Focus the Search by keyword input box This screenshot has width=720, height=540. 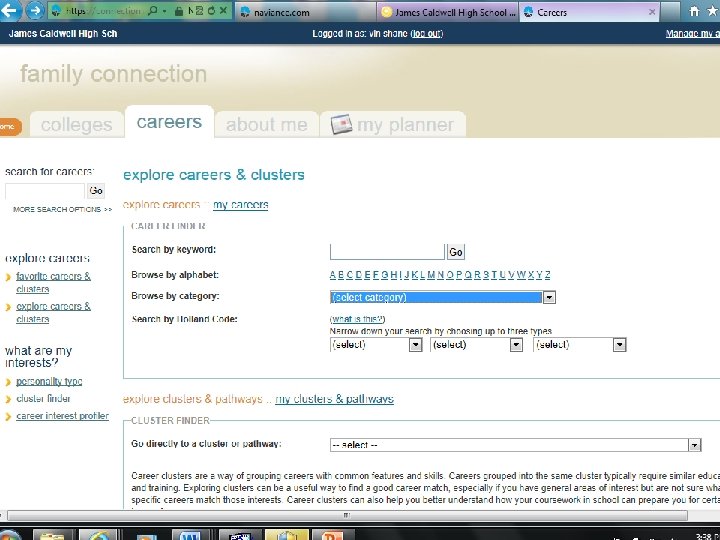[387, 252]
